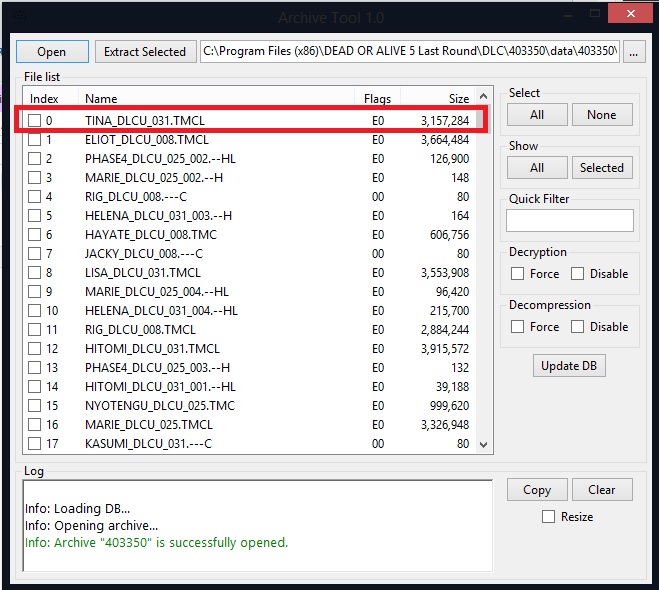Check the box for NYOTENGU_DLCU_025.TMC

[x=34, y=406]
